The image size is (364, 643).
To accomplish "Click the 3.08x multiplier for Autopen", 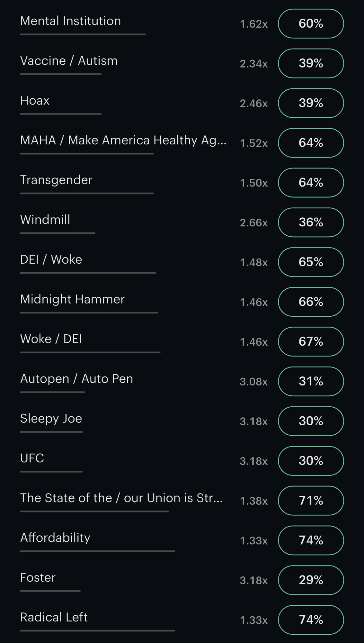I will [x=253, y=382].
